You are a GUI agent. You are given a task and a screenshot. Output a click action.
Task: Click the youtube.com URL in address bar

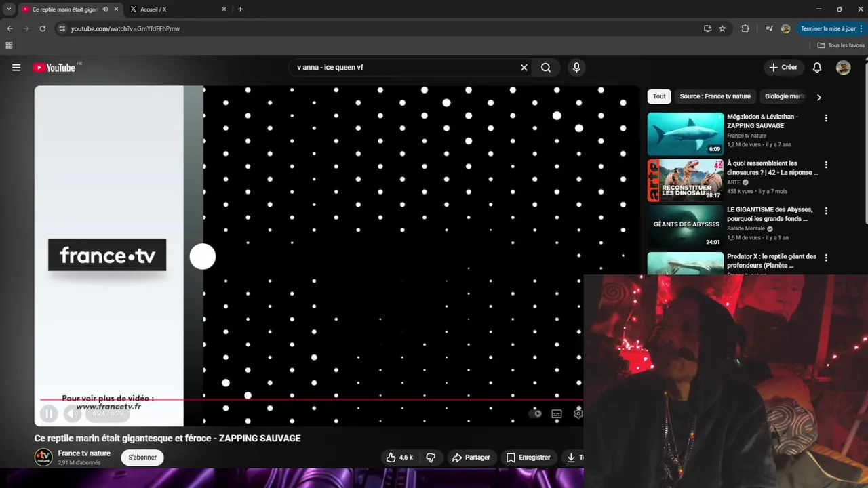[125, 28]
